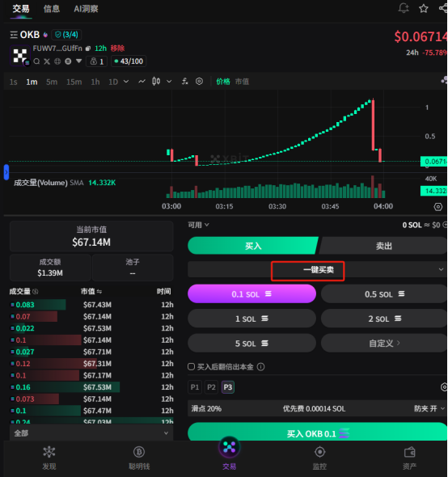
Task: Choose the 2 SOL amount button
Action: point(384,319)
